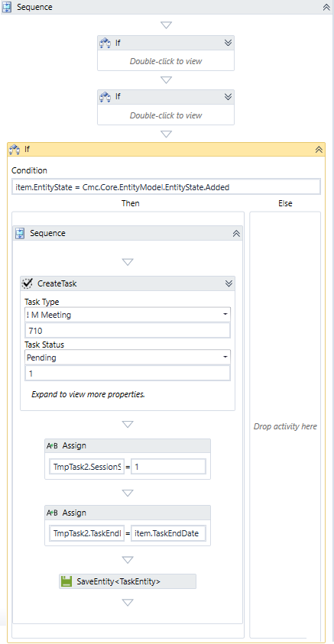
Task: Click the inner Sequence icon in Then
Action: click(20, 233)
